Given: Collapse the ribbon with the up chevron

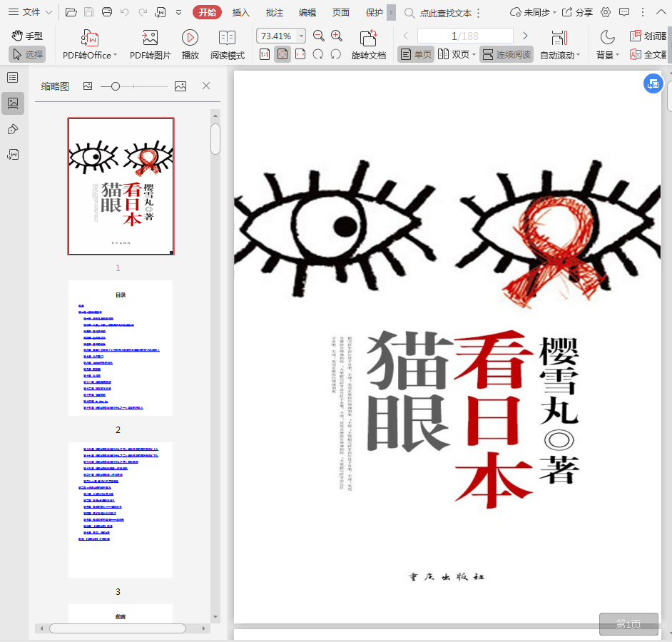Looking at the screenshot, I should click(661, 12).
